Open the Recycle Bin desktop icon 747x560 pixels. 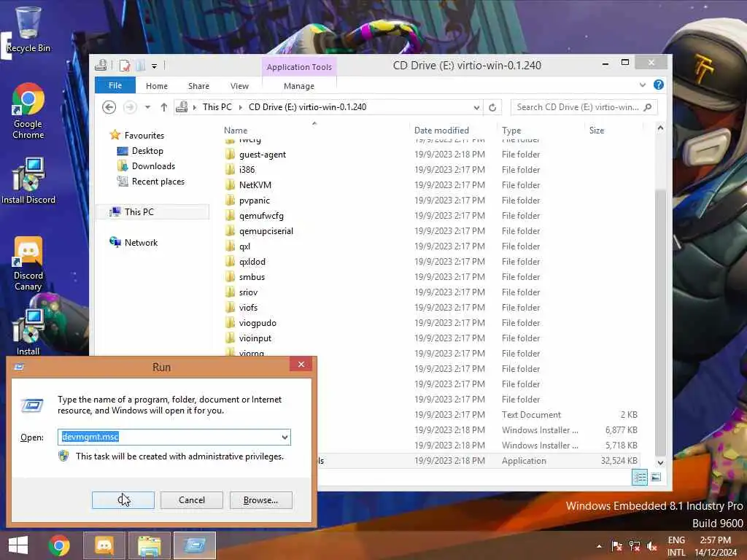pyautogui.click(x=28, y=29)
